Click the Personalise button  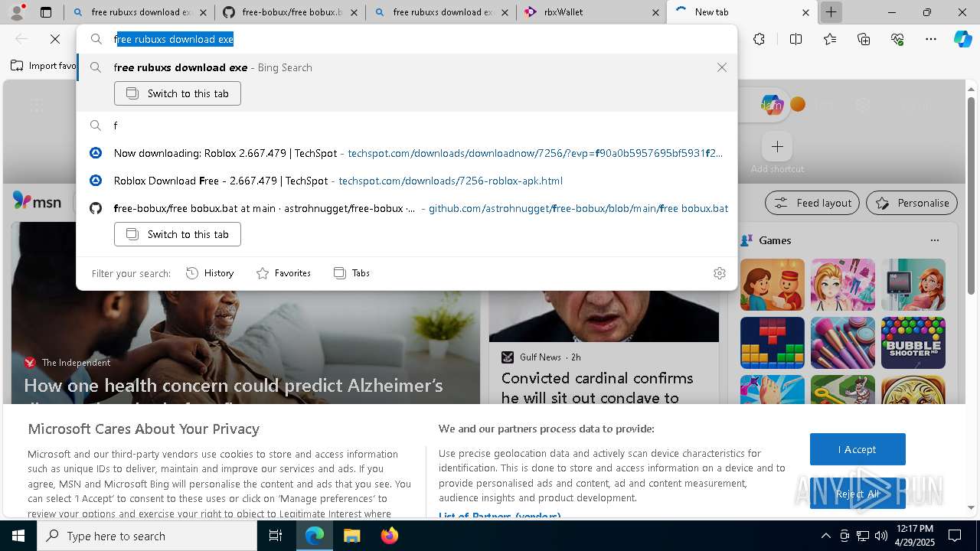pyautogui.click(x=912, y=203)
